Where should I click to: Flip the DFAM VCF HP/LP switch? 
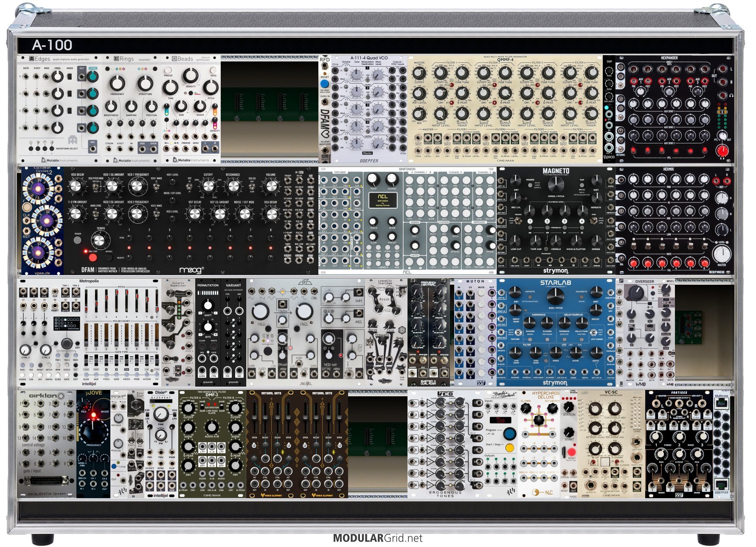click(189, 187)
